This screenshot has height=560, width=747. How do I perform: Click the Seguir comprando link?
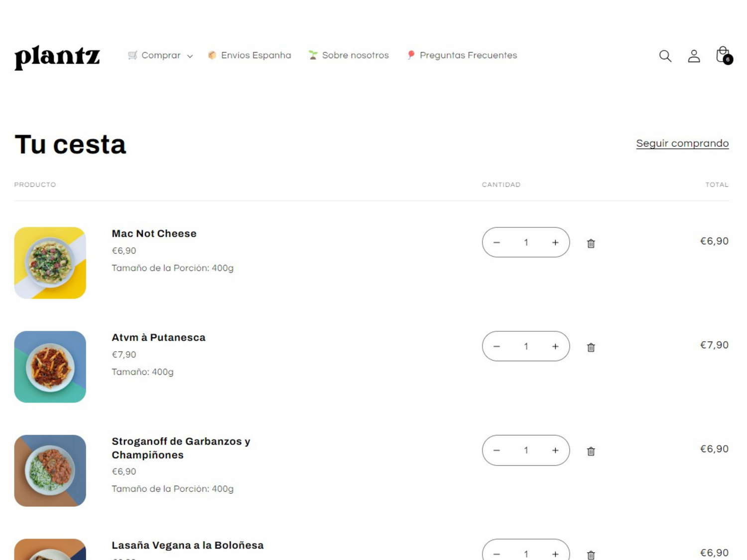click(x=682, y=143)
